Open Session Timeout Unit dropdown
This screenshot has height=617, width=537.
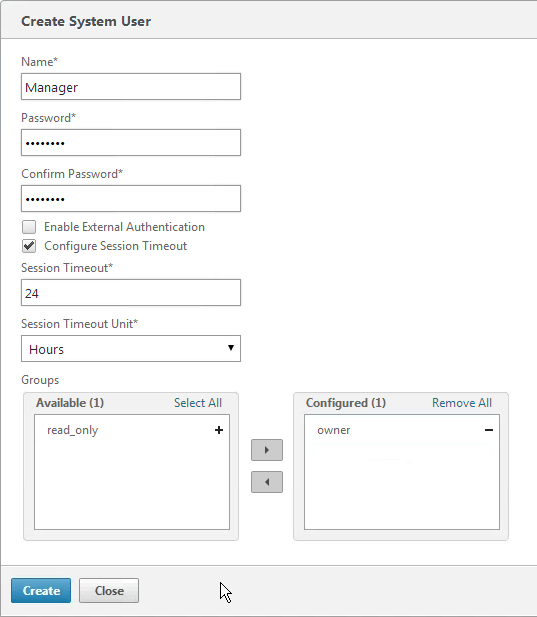[x=131, y=349]
